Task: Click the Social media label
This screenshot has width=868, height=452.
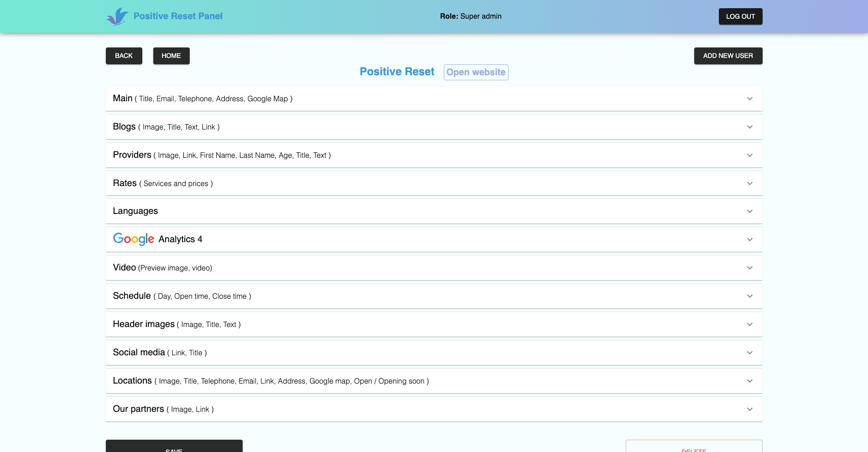Action: [139, 353]
